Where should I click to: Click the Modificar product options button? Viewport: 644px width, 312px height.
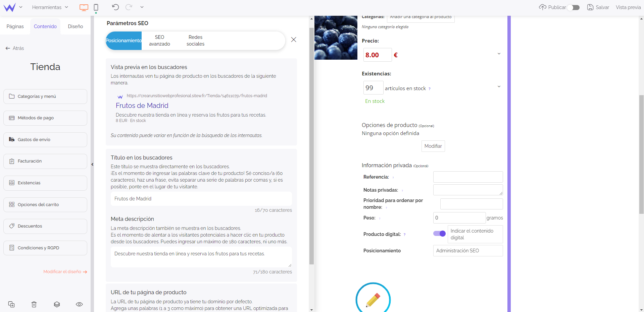coord(433,146)
